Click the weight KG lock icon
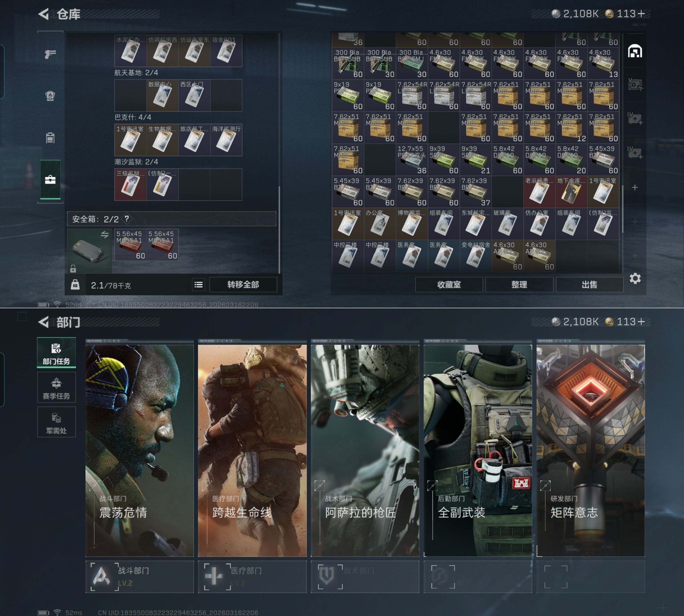Viewport: 684px width, 616px height. [75, 285]
